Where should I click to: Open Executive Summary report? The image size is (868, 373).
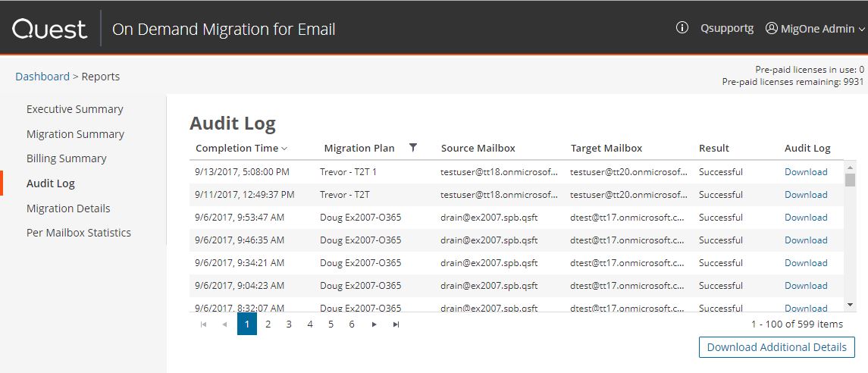pyautogui.click(x=75, y=109)
